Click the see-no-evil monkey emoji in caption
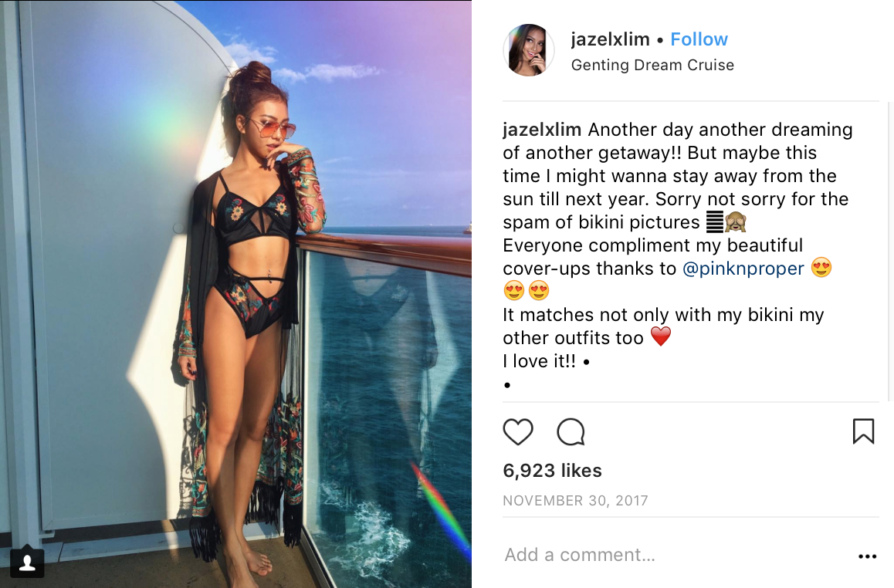The image size is (894, 588). (x=736, y=221)
